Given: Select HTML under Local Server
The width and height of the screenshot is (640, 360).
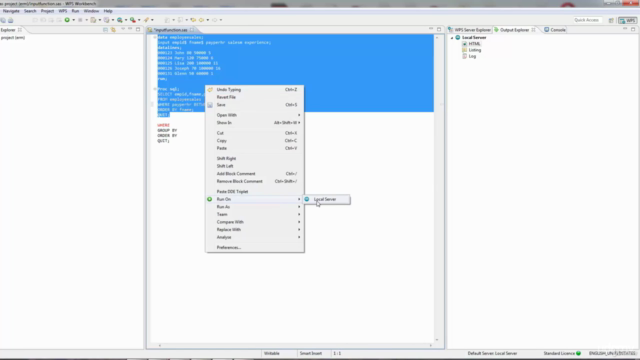Looking at the screenshot, I should pos(474,44).
